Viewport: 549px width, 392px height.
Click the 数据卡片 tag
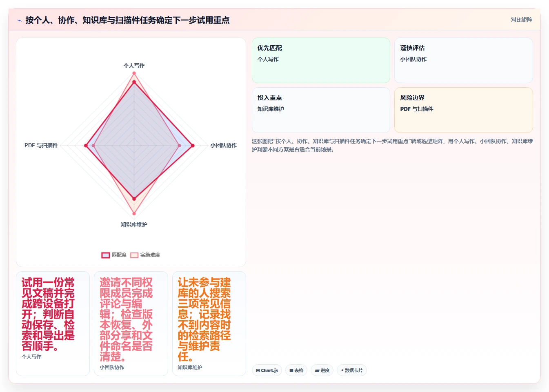[x=352, y=370]
